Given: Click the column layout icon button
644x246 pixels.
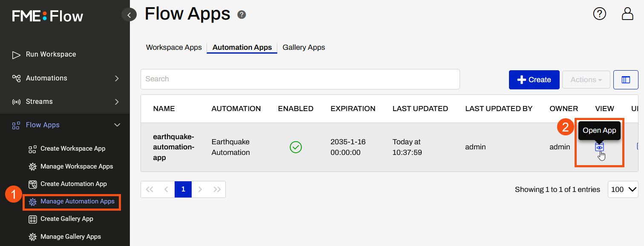Looking at the screenshot, I should pos(625,80).
